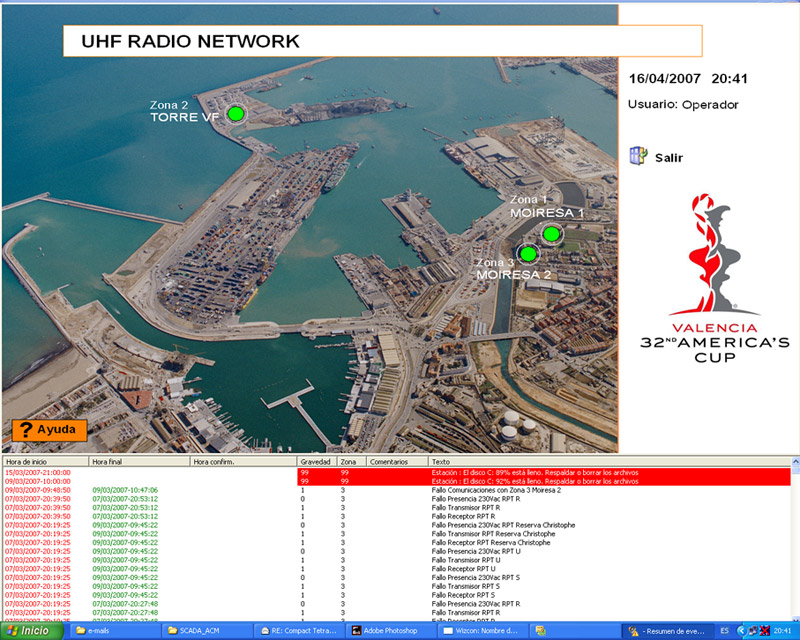Click the Gravedad column header

(316, 462)
